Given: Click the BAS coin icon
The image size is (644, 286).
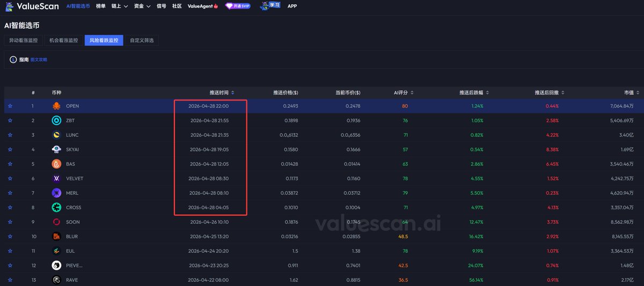Looking at the screenshot, I should pos(56,164).
